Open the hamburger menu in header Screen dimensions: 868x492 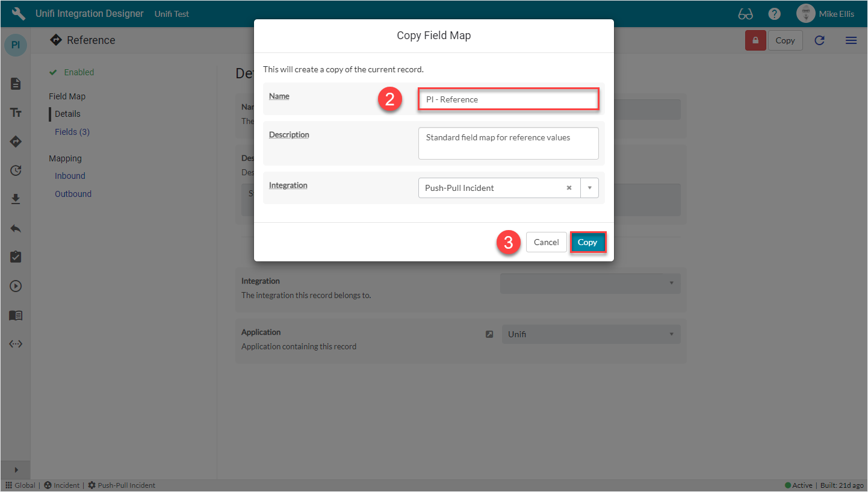tap(851, 40)
